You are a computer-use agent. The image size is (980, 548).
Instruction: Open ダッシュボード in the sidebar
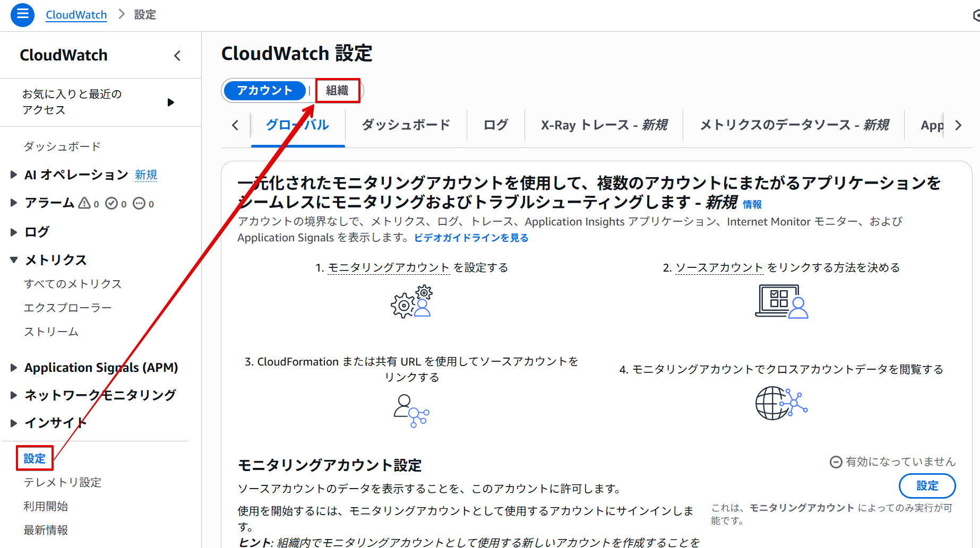62,146
